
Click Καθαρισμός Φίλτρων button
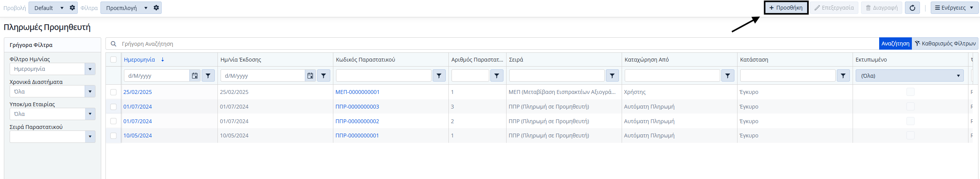pyautogui.click(x=945, y=43)
